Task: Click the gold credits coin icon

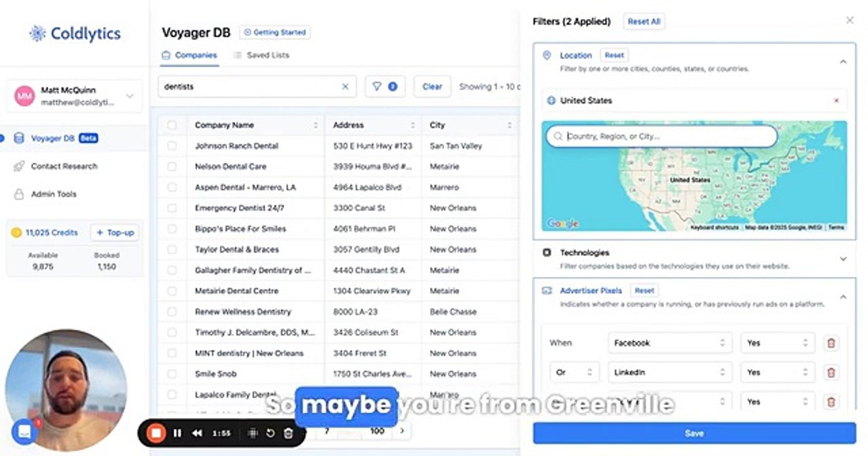Action: [16, 232]
